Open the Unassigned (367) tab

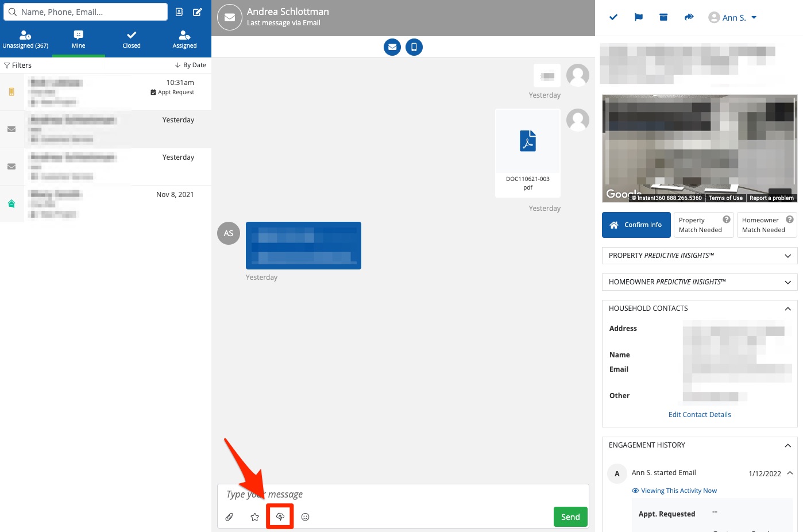click(26, 39)
